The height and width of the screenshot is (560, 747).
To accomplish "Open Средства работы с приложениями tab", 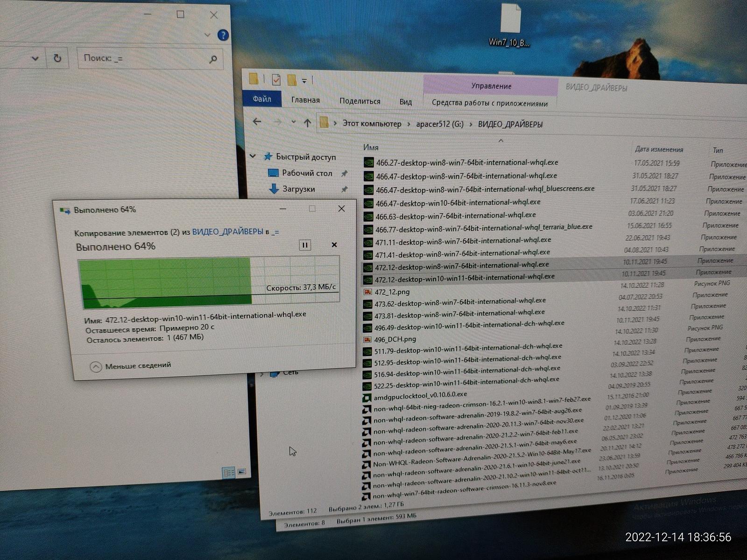I will click(489, 103).
